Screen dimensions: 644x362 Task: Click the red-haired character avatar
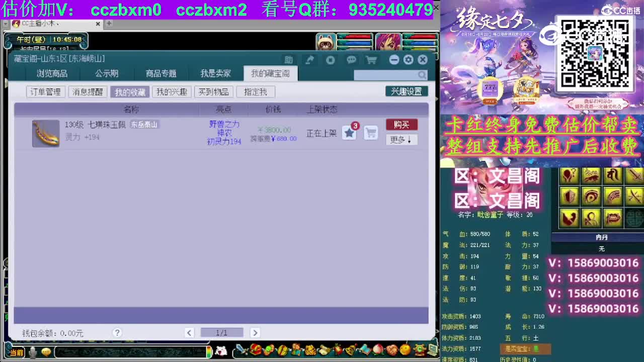388,42
